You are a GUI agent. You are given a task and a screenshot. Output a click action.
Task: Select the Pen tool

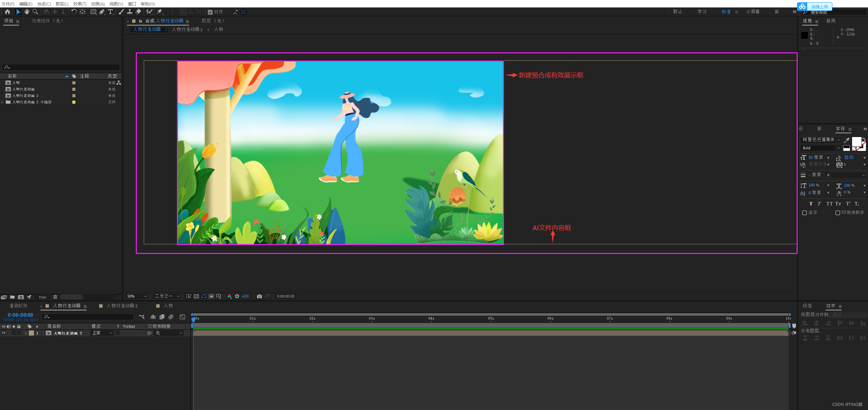click(102, 12)
